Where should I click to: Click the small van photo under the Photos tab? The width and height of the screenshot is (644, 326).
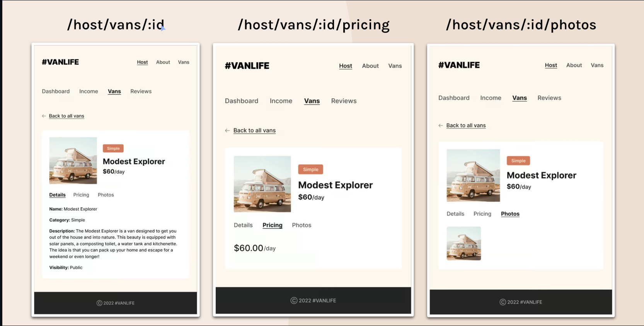click(x=463, y=243)
